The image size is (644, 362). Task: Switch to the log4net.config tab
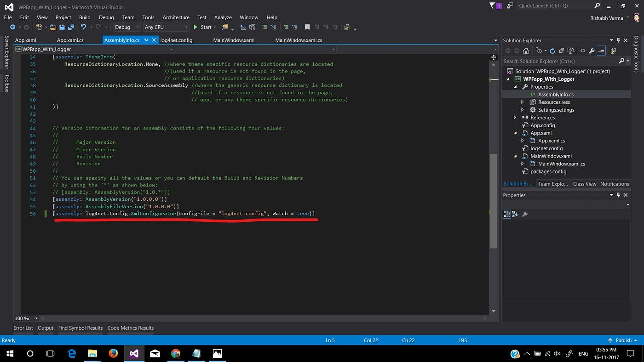176,40
